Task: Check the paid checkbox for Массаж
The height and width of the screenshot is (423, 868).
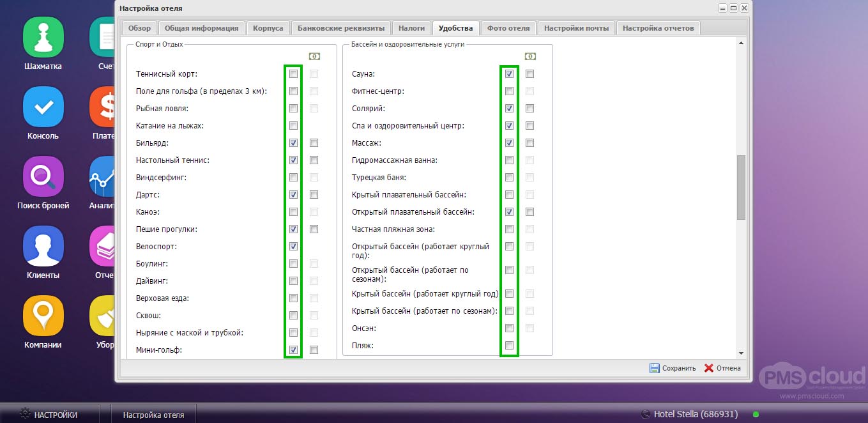Action: [529, 143]
